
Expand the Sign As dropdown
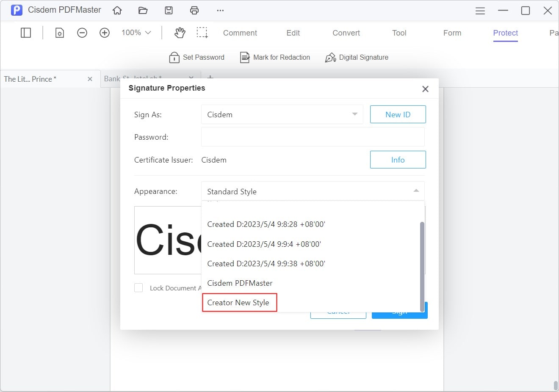354,114
